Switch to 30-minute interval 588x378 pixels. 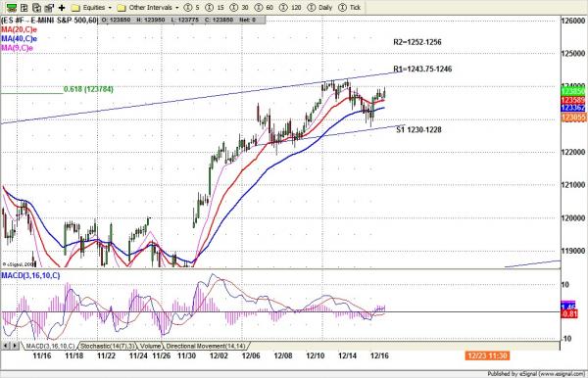click(240, 8)
